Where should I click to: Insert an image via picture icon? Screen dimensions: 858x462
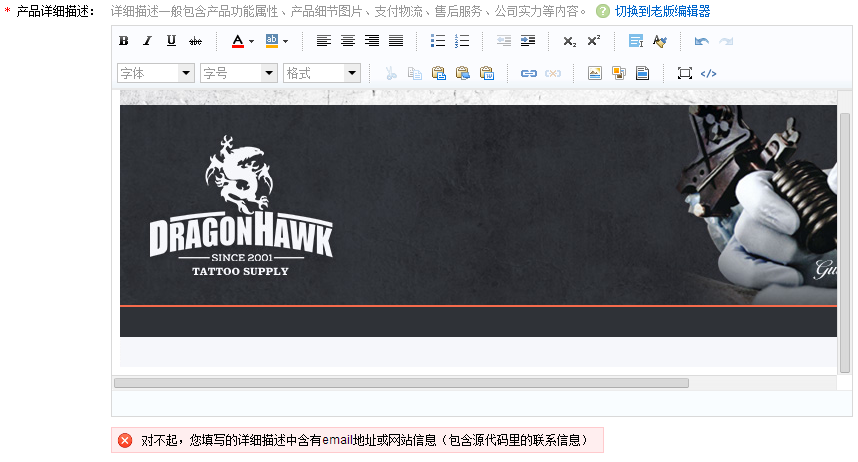click(595, 73)
